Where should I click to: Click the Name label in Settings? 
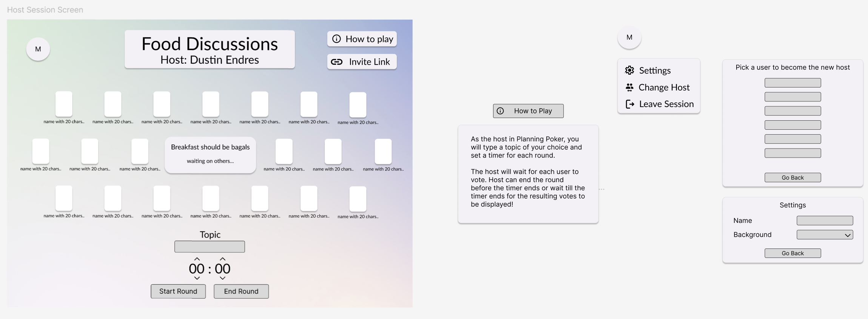743,221
